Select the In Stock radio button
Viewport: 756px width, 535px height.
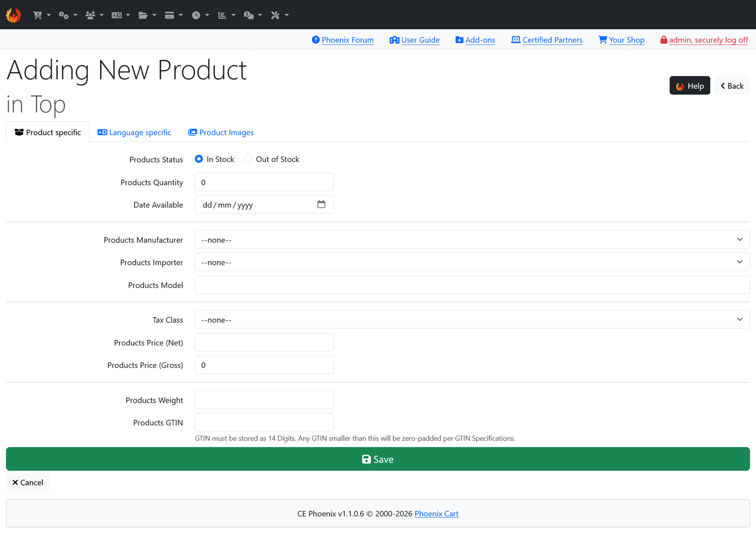(x=199, y=159)
